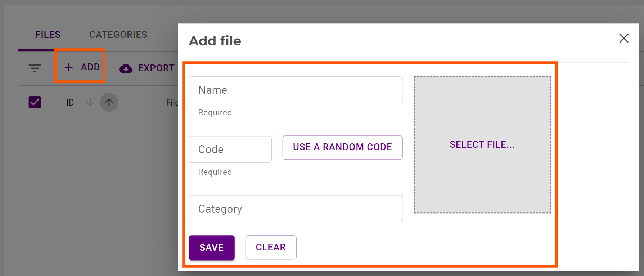This screenshot has height=276, width=644.
Task: Open the filter list icon
Action: (x=35, y=68)
